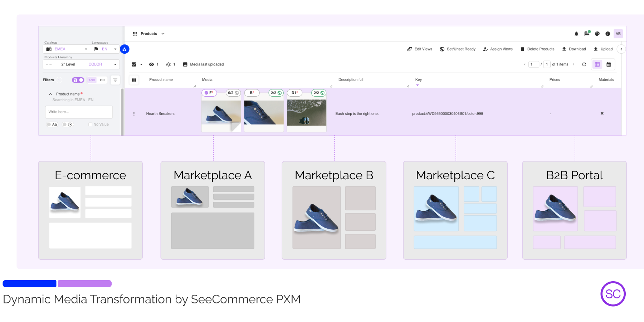
Task: Toggle the select-all products checkbox
Action: coord(134,64)
